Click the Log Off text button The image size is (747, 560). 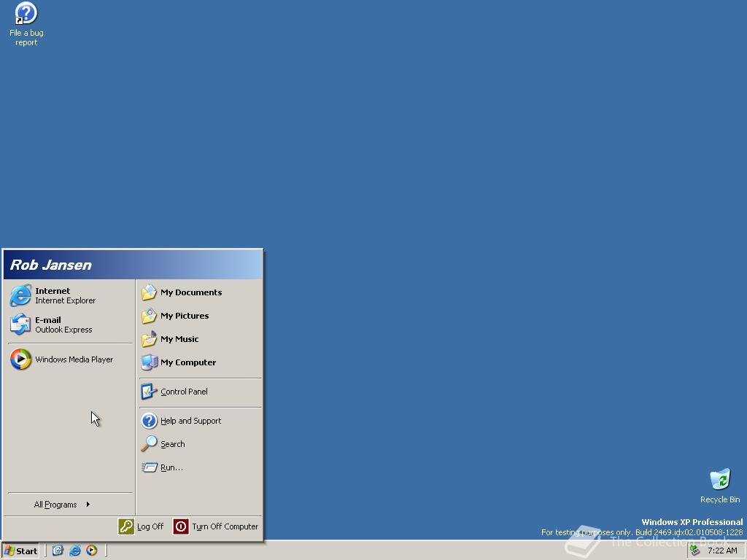click(150, 526)
